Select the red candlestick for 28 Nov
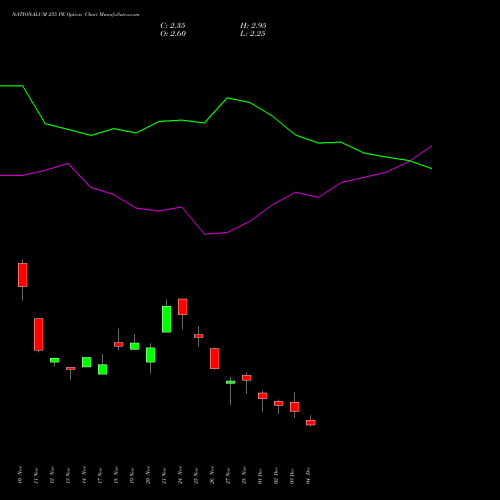 click(247, 378)
